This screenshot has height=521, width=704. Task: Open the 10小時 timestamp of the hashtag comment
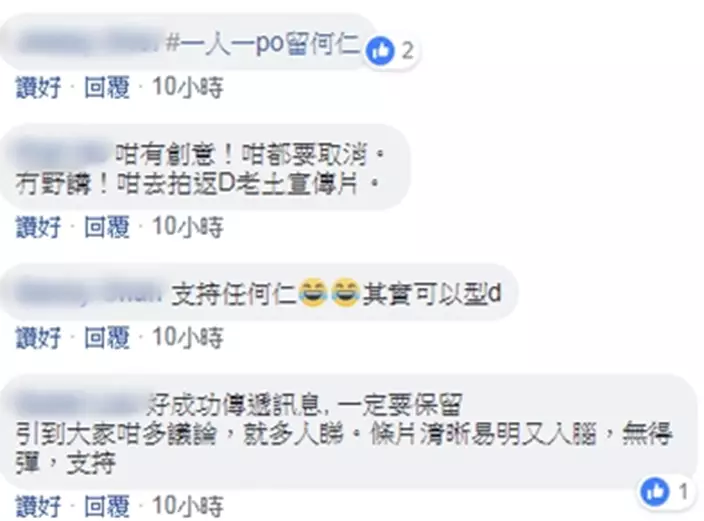tap(187, 87)
